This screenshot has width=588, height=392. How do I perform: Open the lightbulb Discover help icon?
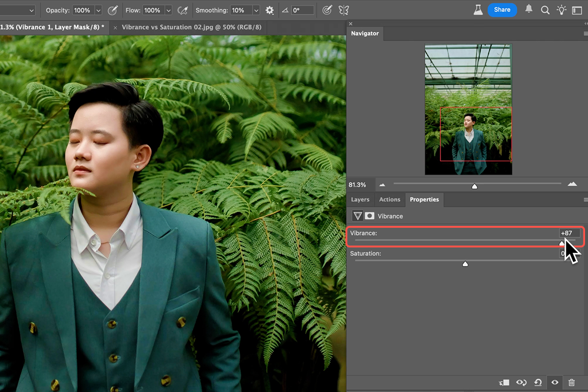point(562,10)
